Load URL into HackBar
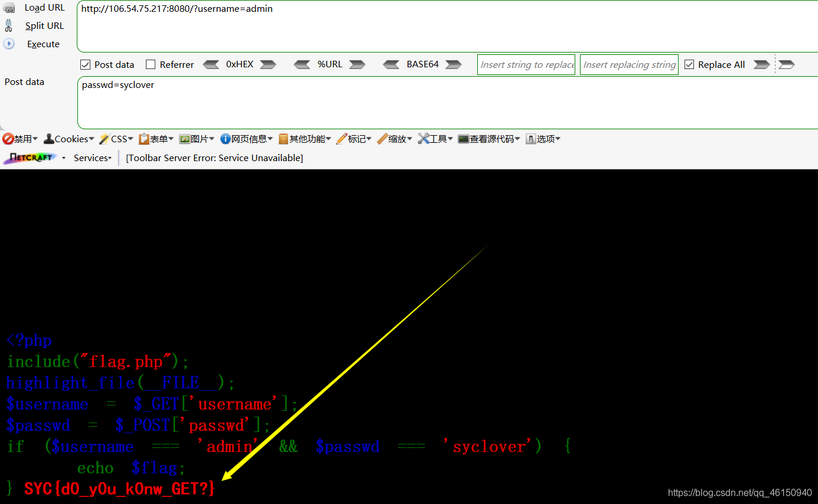The height and width of the screenshot is (504, 818). click(44, 8)
